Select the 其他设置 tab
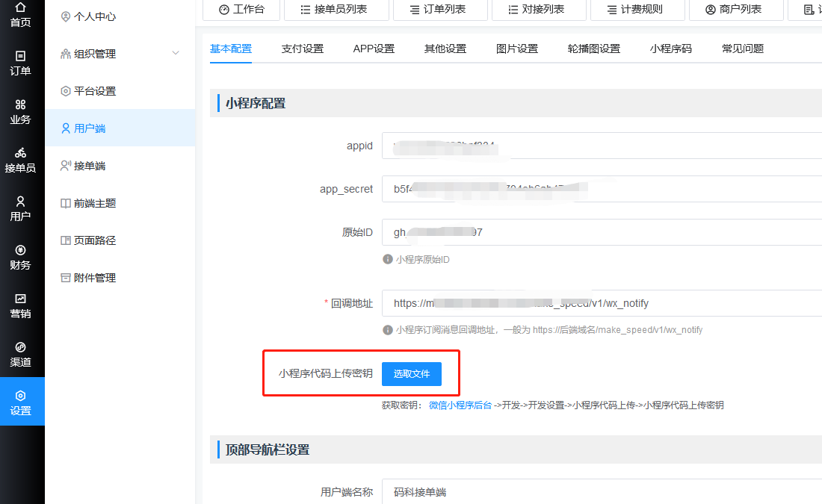Screen dimensions: 822x504 (445, 49)
